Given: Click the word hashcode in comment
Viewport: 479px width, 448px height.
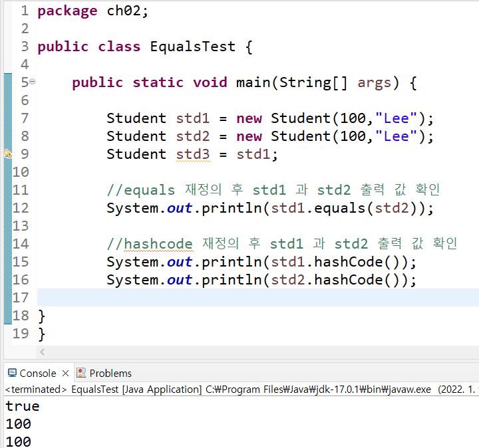Looking at the screenshot, I should pos(158,244).
